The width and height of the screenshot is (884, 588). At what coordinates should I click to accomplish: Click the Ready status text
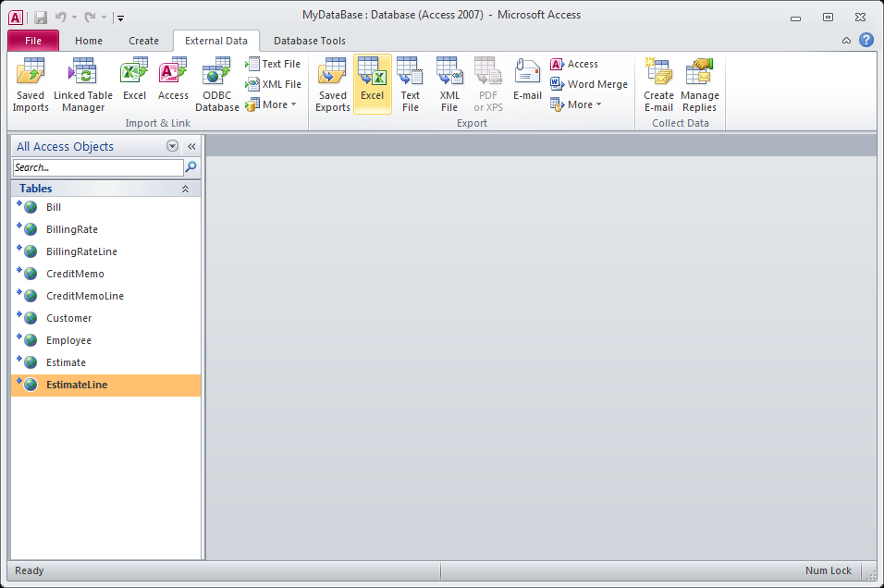[x=30, y=570]
